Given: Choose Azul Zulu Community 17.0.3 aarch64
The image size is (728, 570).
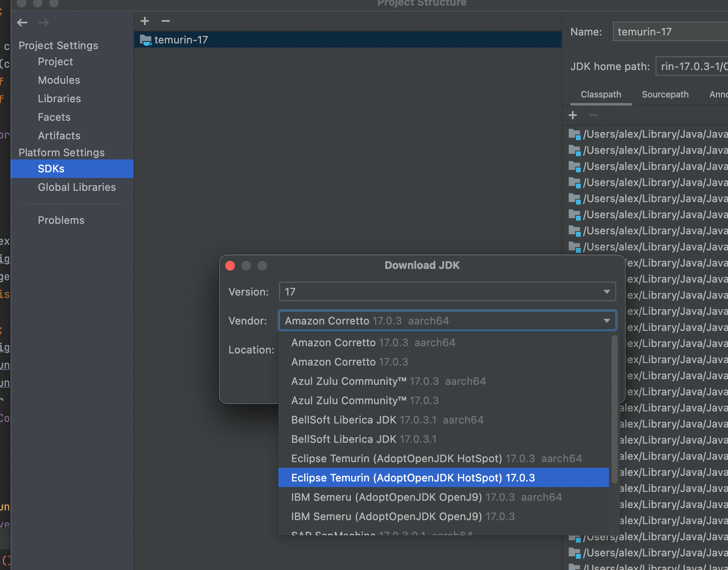Looking at the screenshot, I should point(444,381).
